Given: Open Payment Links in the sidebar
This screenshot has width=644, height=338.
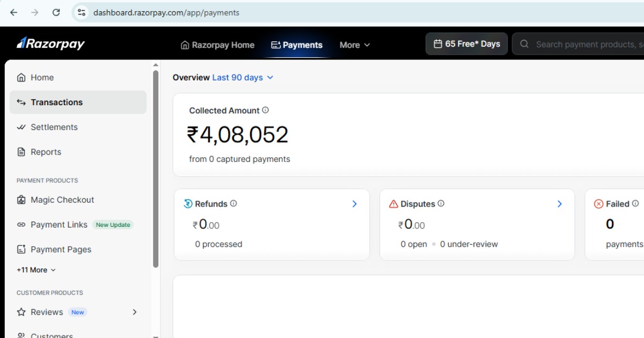Looking at the screenshot, I should click(x=78, y=225).
